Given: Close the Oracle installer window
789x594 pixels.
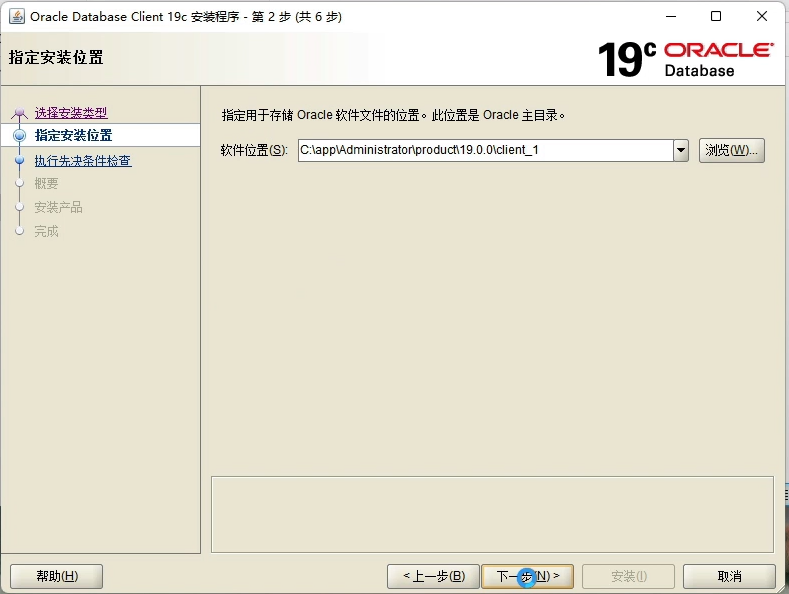Looking at the screenshot, I should coord(762,17).
